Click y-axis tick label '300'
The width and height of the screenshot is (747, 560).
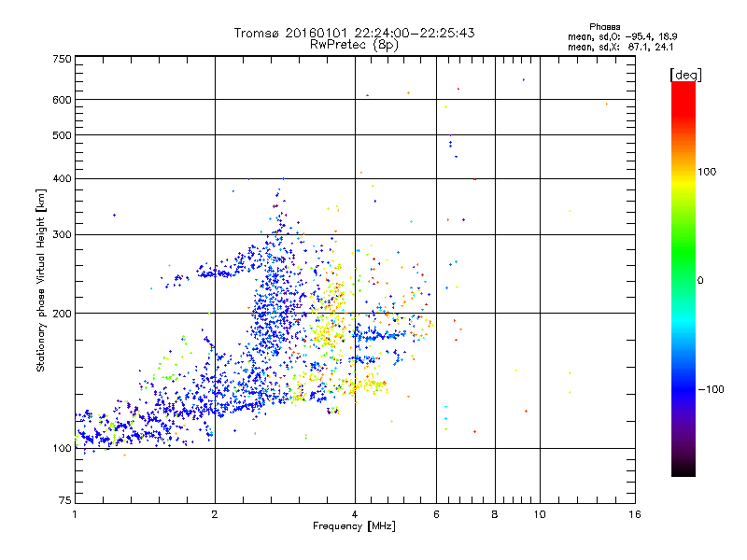pos(63,234)
